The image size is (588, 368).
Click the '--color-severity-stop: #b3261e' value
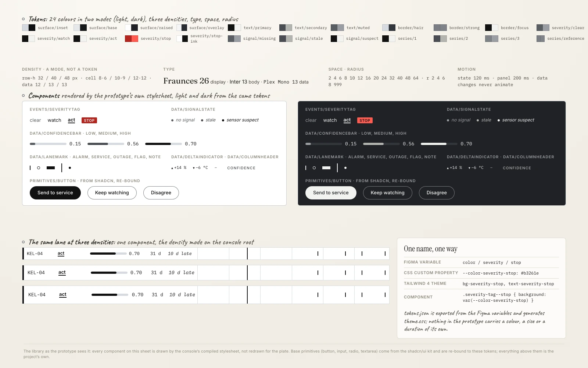coord(501,273)
